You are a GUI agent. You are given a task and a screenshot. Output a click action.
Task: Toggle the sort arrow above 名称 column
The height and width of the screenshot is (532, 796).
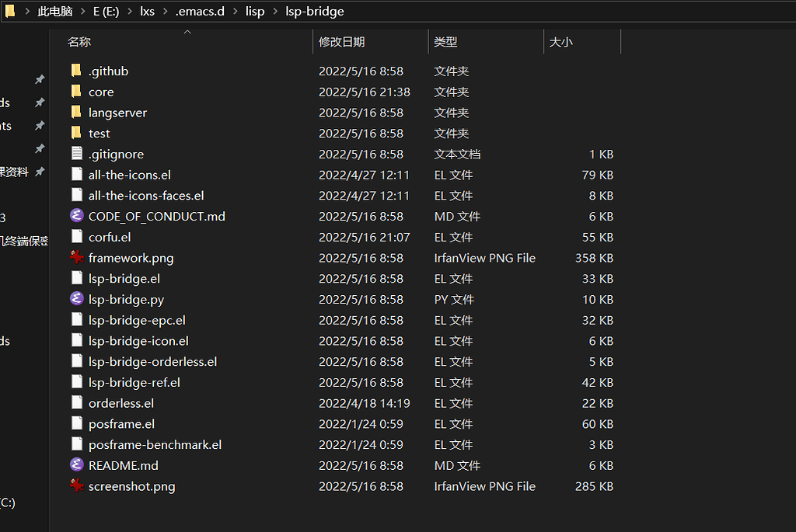tap(187, 32)
